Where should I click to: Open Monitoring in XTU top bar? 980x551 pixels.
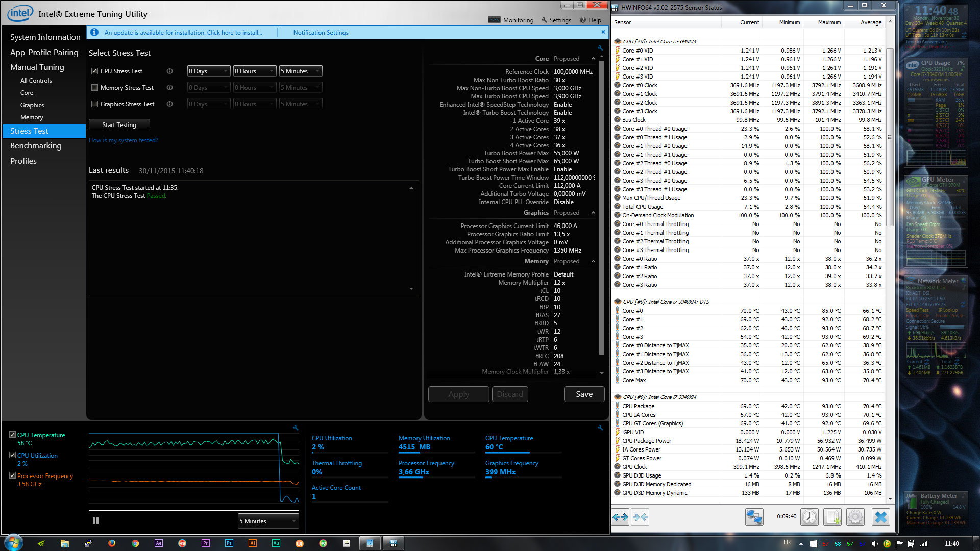511,20
